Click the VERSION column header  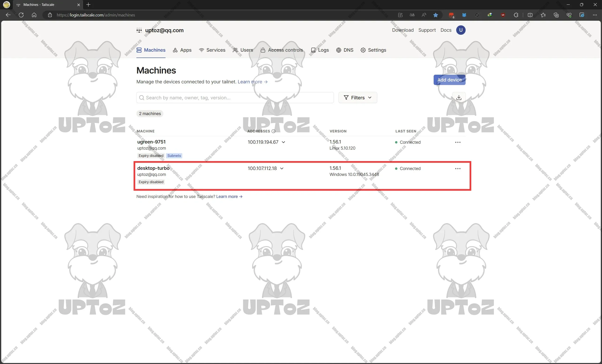[338, 131]
